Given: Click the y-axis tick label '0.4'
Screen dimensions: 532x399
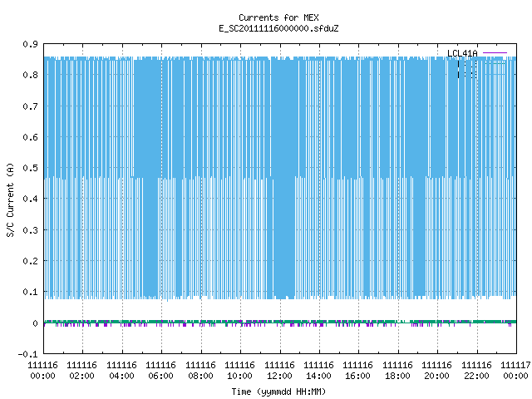Looking at the screenshot, I should point(30,199).
